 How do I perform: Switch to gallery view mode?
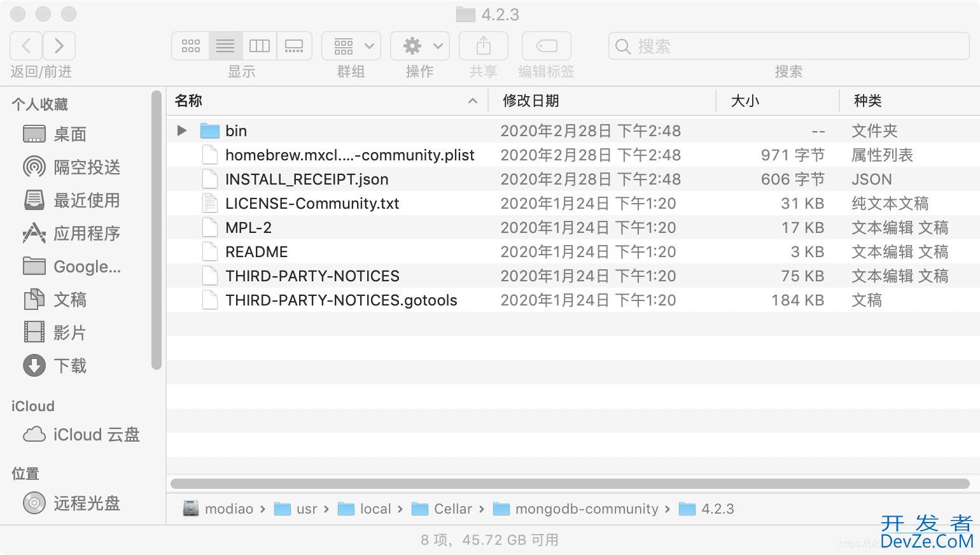click(x=294, y=46)
